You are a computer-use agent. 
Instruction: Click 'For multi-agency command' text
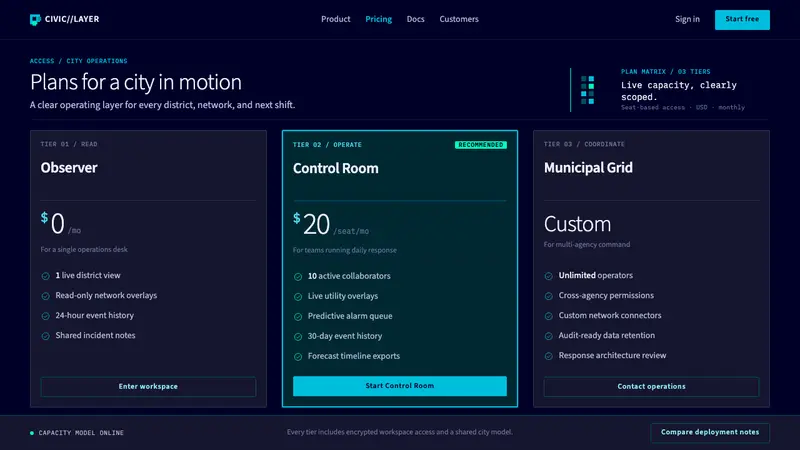[x=587, y=244]
